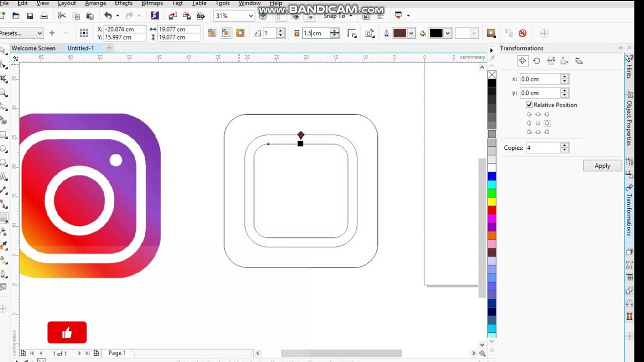644x362 pixels.
Task: Pick the blue swatch in color palette
Action: pos(492,176)
